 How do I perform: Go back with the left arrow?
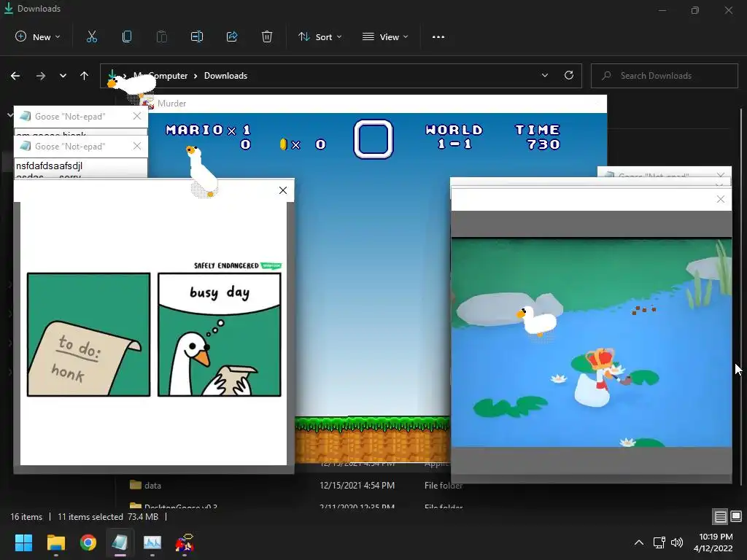pos(15,76)
